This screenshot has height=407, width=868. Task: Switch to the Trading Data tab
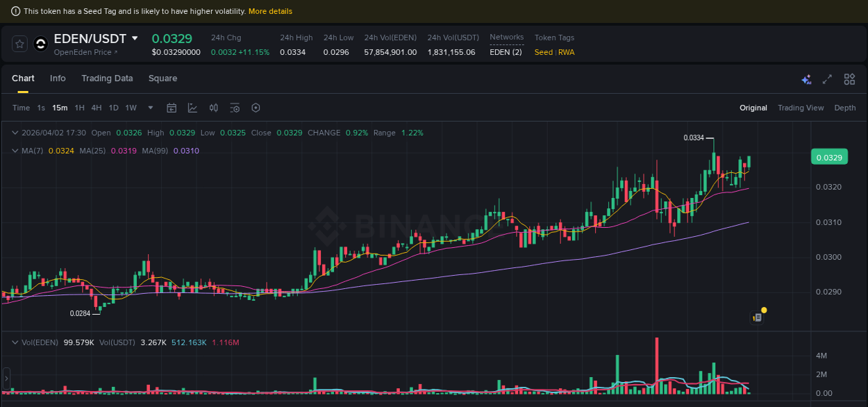pyautogui.click(x=107, y=78)
